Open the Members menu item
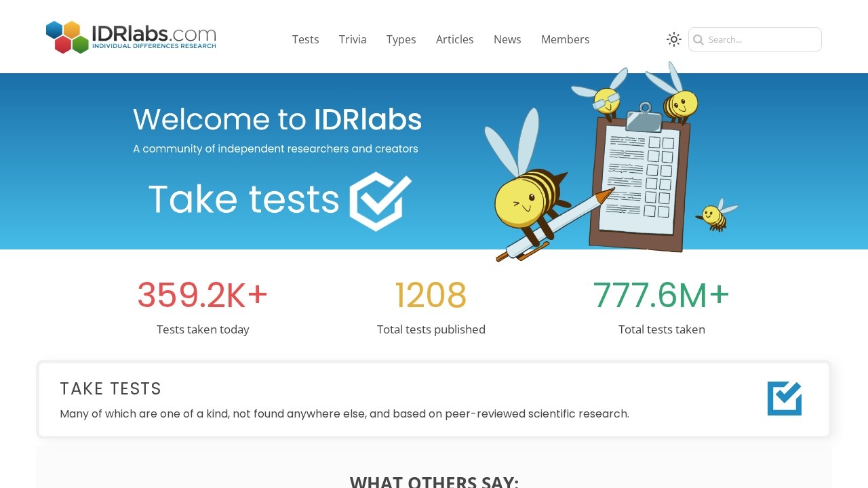The width and height of the screenshot is (868, 488). [566, 39]
